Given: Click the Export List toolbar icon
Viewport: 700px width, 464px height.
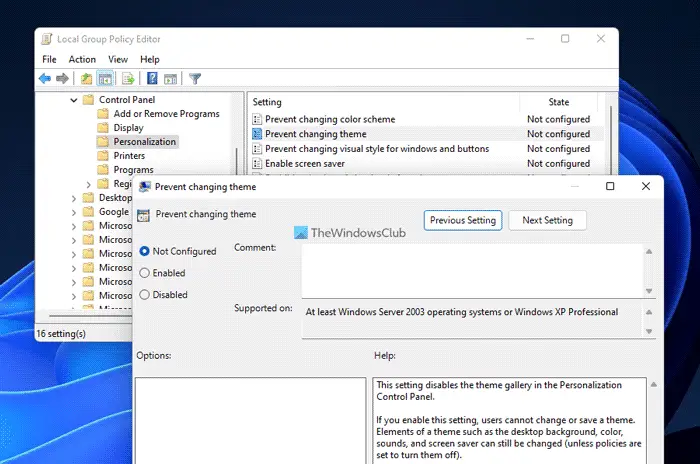Looking at the screenshot, I should coord(128,78).
